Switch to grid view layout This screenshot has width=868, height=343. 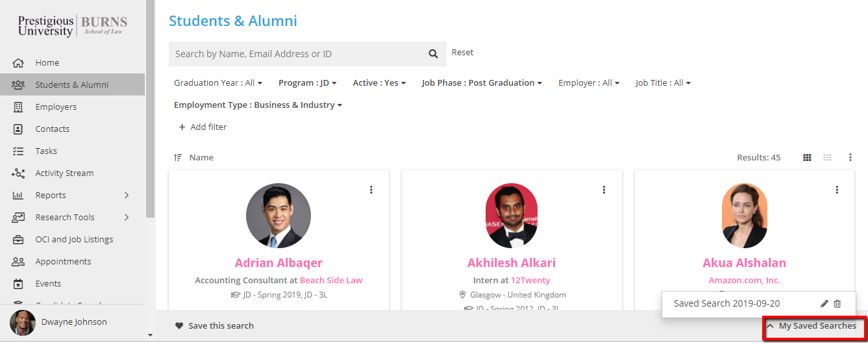(807, 157)
